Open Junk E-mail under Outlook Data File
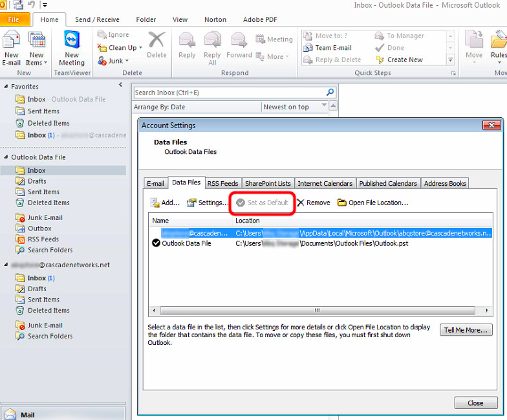Image resolution: width=507 pixels, height=420 pixels. (45, 217)
